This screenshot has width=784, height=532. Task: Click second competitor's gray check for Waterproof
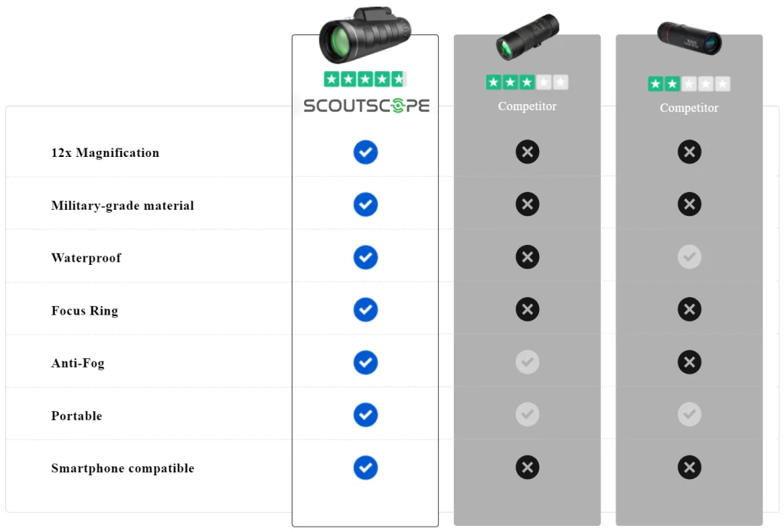tap(690, 257)
